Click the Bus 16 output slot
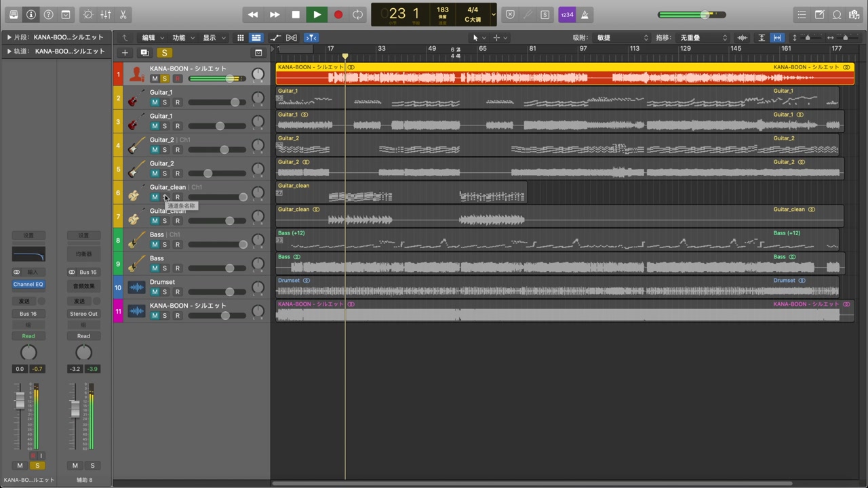The image size is (868, 488). click(28, 314)
